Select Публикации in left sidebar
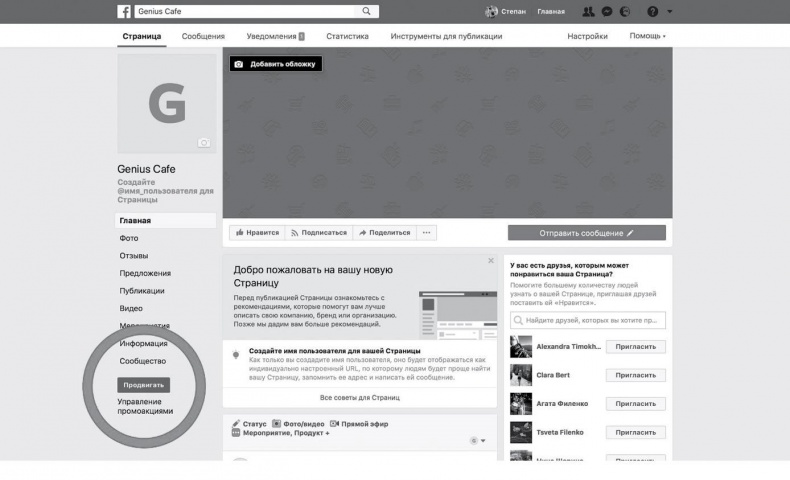The image size is (790, 480). 142,291
